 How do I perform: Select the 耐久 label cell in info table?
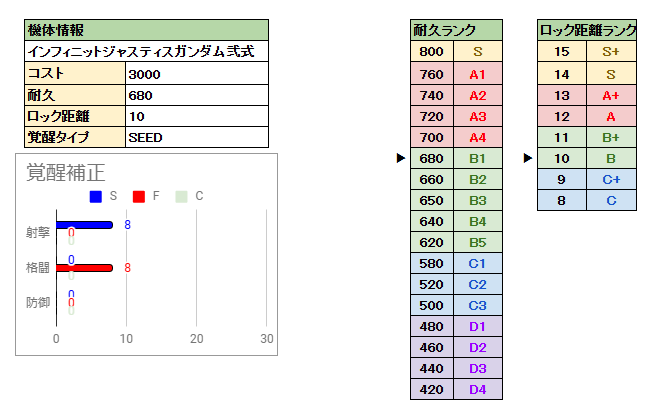75,95
